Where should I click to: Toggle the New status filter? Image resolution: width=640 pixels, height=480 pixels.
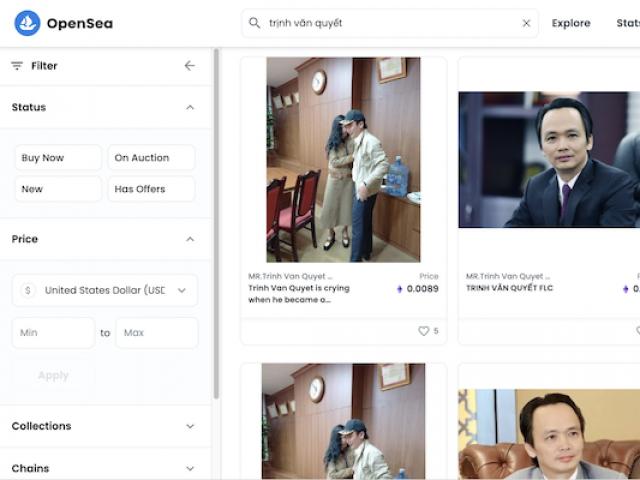pyautogui.click(x=57, y=189)
